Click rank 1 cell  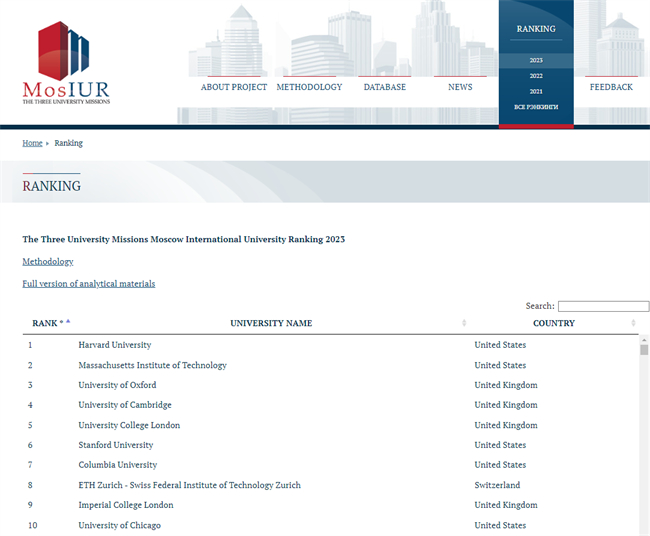point(30,345)
